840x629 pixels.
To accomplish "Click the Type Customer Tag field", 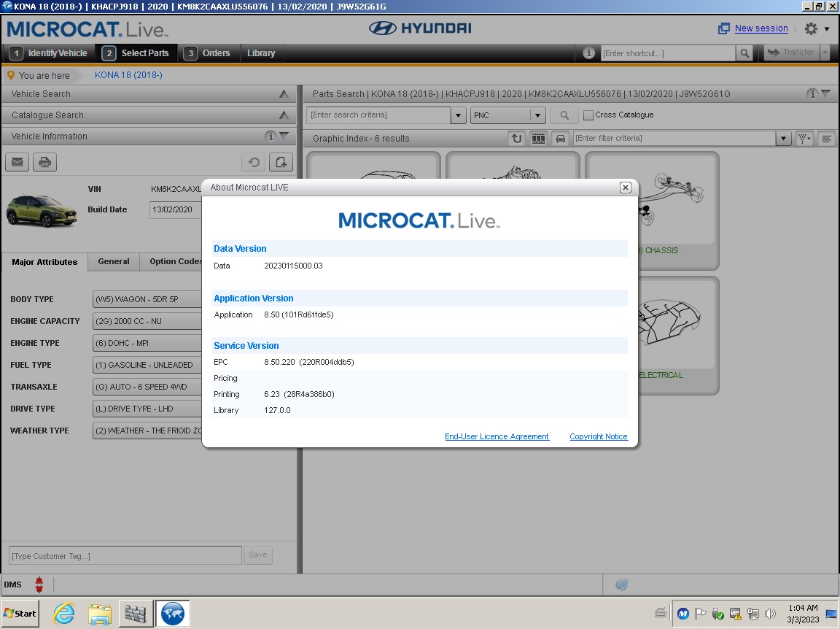I will pos(125,555).
